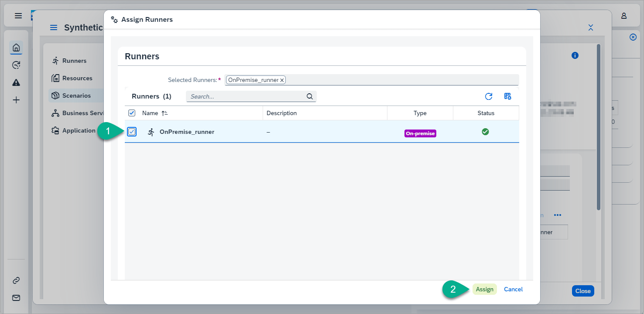Uncheck the OnPremise_runner row checkbox
This screenshot has width=644, height=314.
click(x=132, y=132)
